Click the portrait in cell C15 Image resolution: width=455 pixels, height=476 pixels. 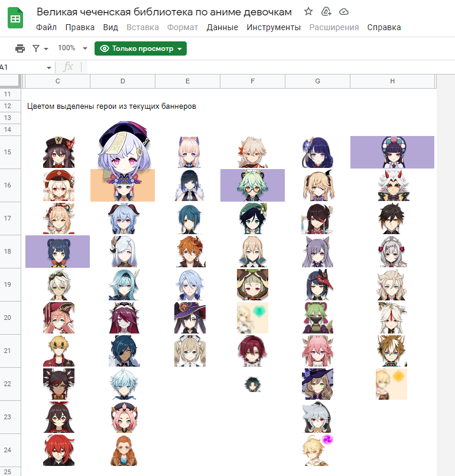pyautogui.click(x=59, y=152)
